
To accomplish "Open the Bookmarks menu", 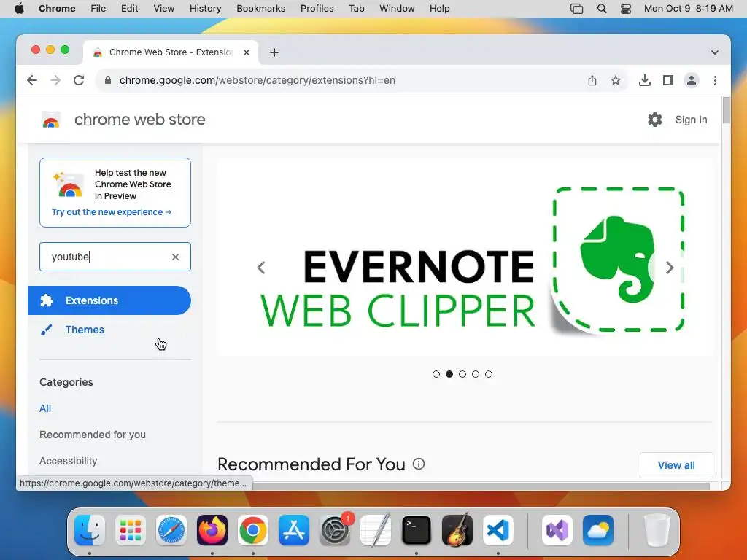I will point(260,9).
